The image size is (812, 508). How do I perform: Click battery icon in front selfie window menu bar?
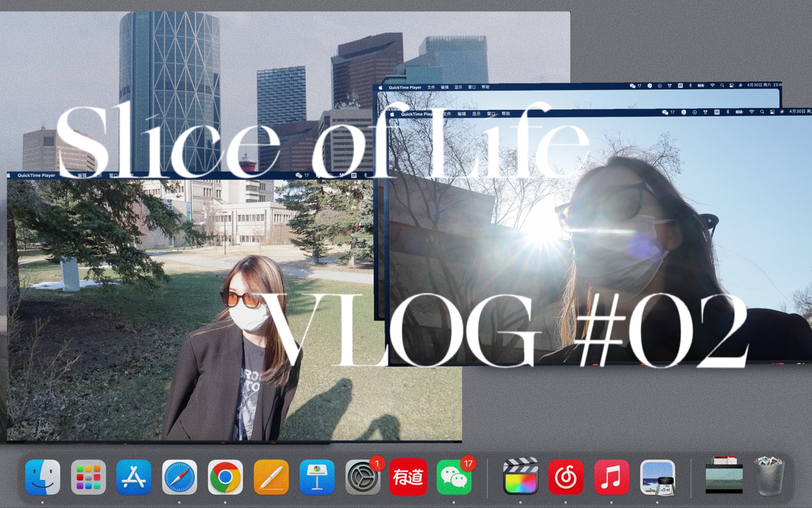coord(739,112)
